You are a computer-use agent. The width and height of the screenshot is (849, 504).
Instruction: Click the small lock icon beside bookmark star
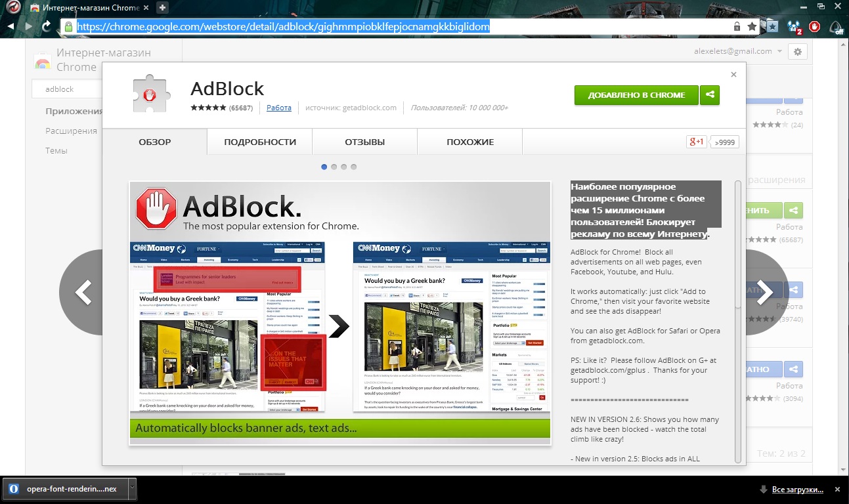(x=737, y=27)
